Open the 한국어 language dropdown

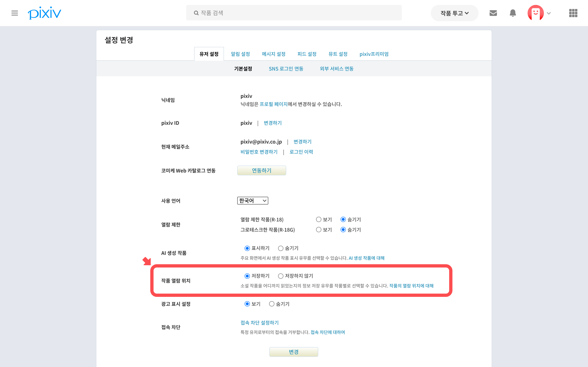click(x=252, y=200)
